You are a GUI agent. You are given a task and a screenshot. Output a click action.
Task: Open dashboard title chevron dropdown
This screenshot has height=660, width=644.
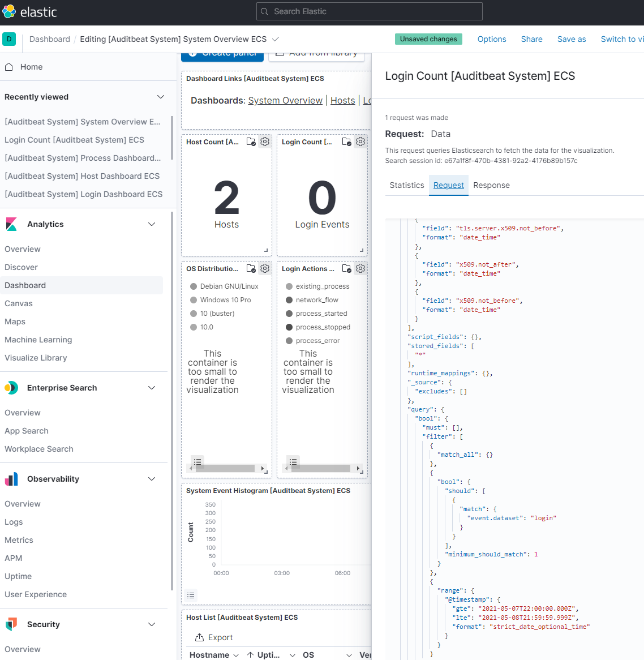(276, 39)
